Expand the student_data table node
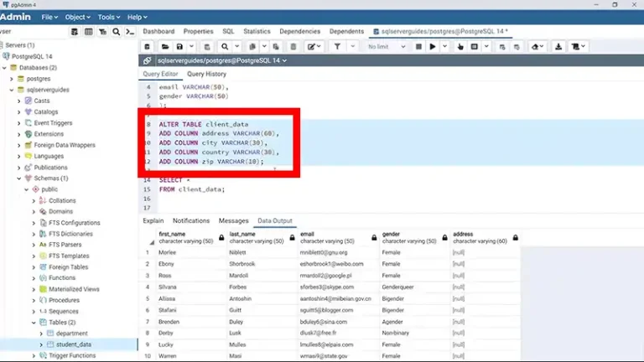Viewport: 644px width, 362px height. (x=41, y=344)
